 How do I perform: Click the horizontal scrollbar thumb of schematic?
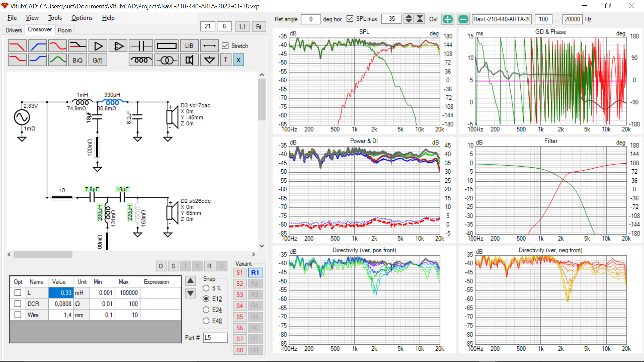coord(43,255)
